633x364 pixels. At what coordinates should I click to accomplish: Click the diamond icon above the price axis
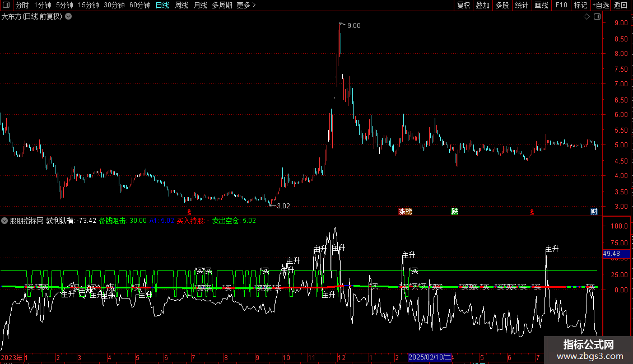587,17
